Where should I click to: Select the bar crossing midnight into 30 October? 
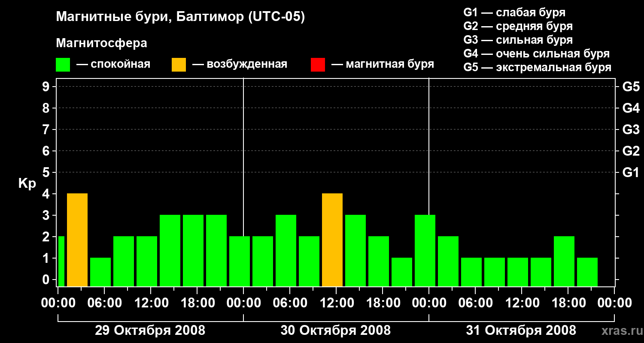(x=240, y=261)
